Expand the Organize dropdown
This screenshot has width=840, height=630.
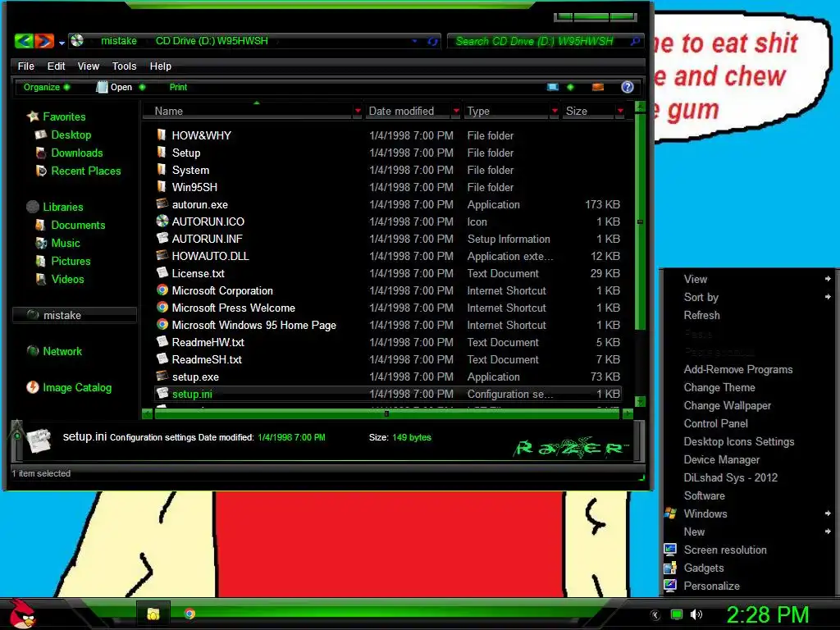46,87
